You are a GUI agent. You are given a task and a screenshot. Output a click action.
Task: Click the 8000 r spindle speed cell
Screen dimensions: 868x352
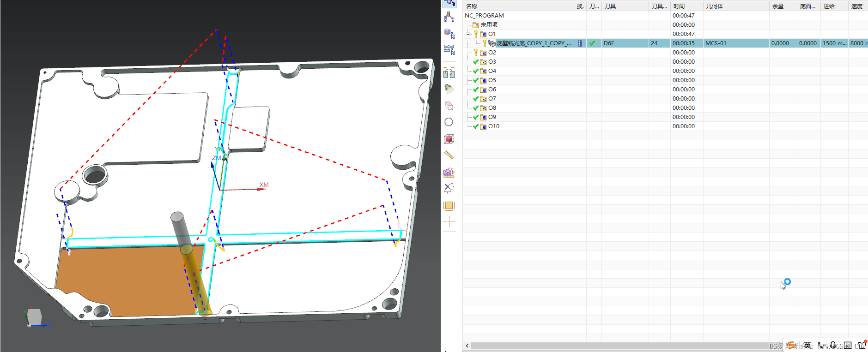858,43
